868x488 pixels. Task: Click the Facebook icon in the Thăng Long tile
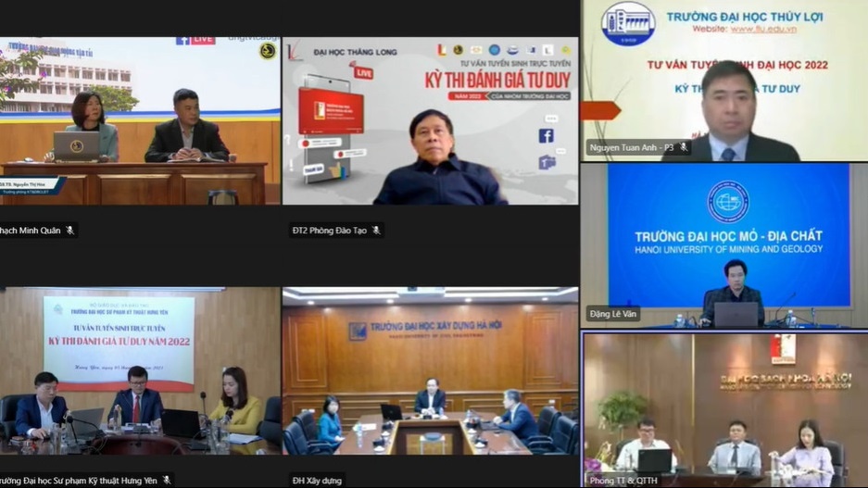coord(546,135)
